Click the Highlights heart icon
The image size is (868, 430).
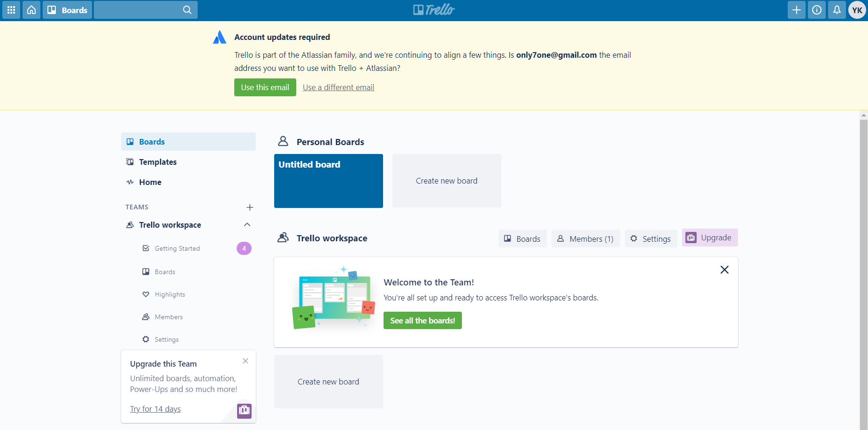(x=146, y=294)
